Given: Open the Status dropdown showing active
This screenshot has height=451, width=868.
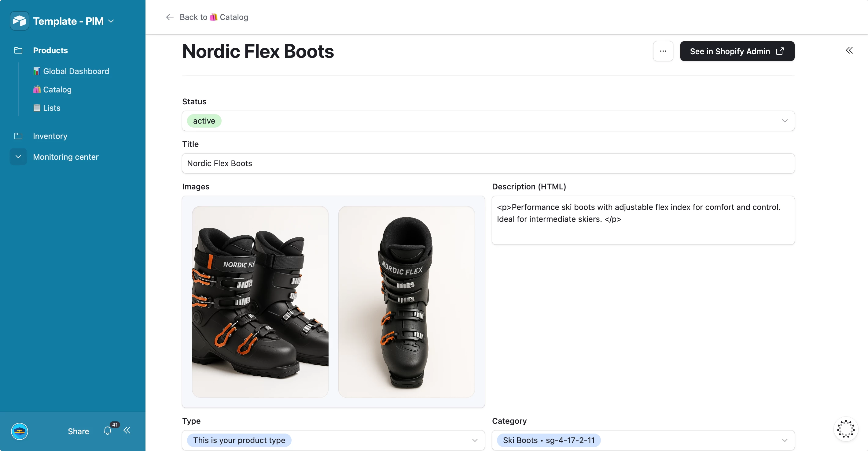Looking at the screenshot, I should point(785,121).
